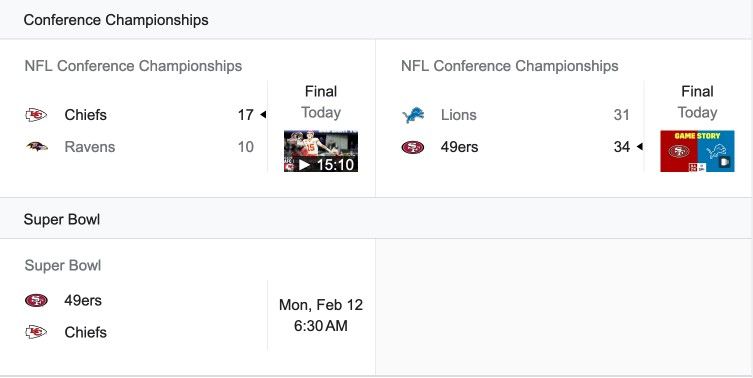Viewport: 753px width, 378px height.
Task: Open the Super Bowl section header
Action: [x=62, y=219]
